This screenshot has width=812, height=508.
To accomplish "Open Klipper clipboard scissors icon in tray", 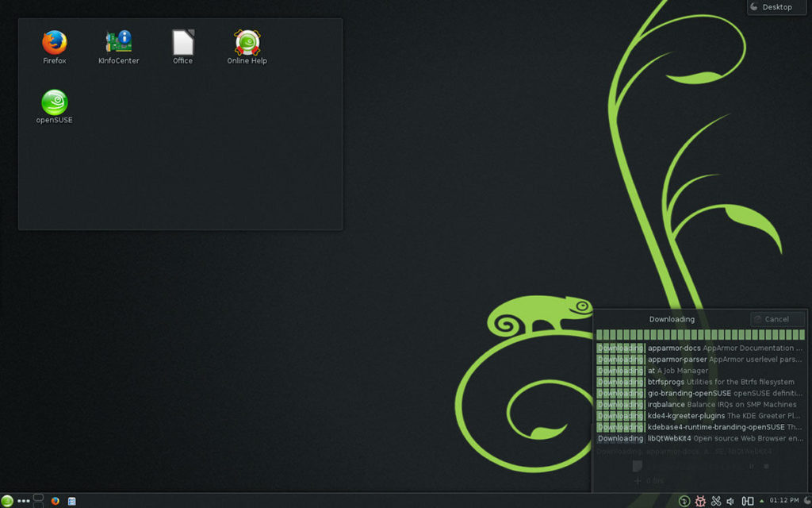I will coord(715,500).
